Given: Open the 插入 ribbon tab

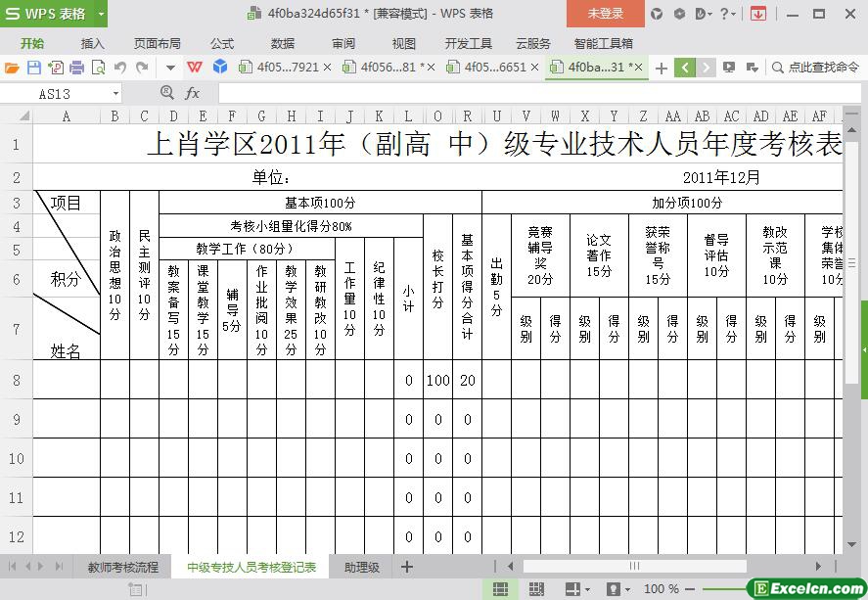Looking at the screenshot, I should [92, 43].
